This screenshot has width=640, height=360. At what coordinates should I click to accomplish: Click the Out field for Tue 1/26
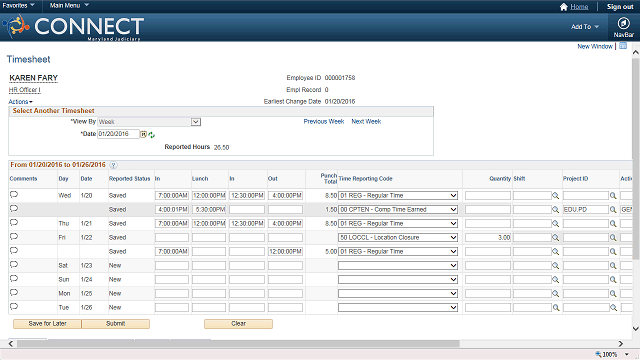[x=285, y=307]
